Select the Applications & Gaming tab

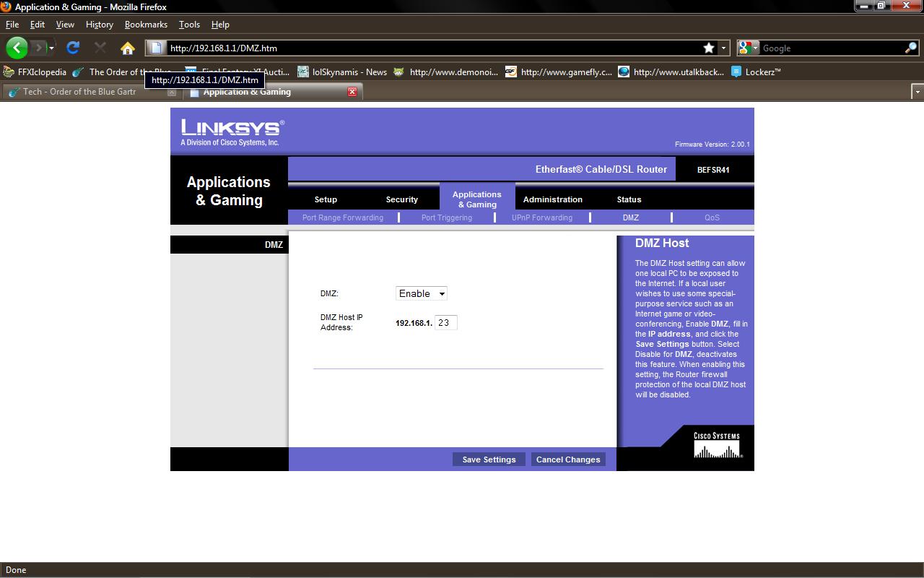(477, 199)
